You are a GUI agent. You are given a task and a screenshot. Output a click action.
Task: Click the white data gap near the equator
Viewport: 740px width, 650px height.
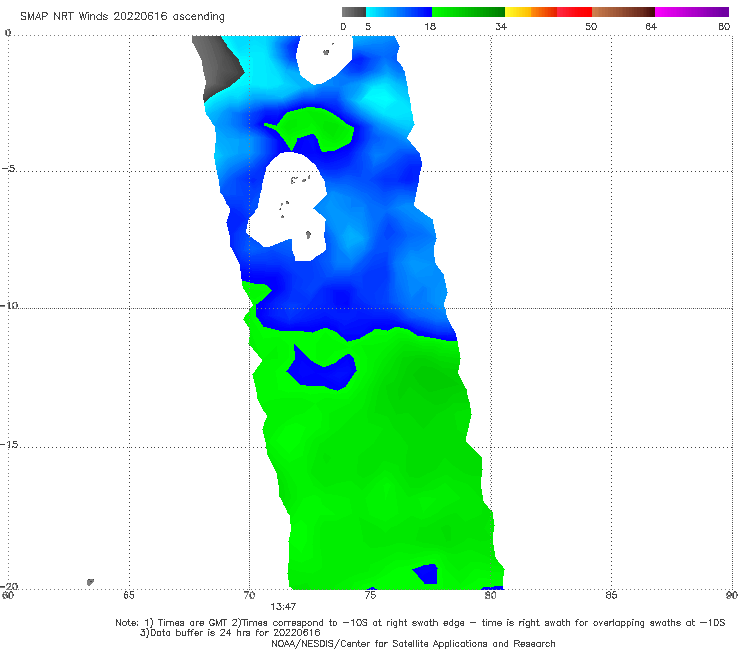pos(324,59)
